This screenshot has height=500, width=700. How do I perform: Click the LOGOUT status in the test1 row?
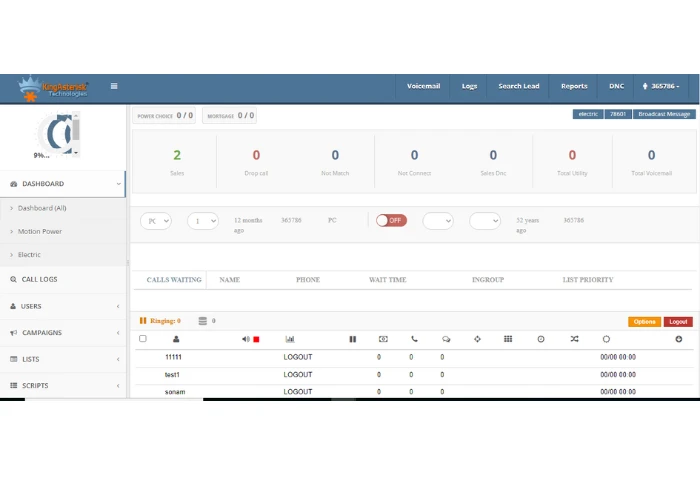click(x=298, y=375)
